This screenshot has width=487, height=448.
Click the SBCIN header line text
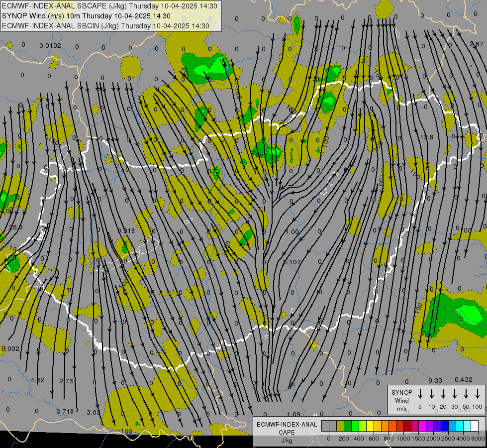[x=106, y=26]
